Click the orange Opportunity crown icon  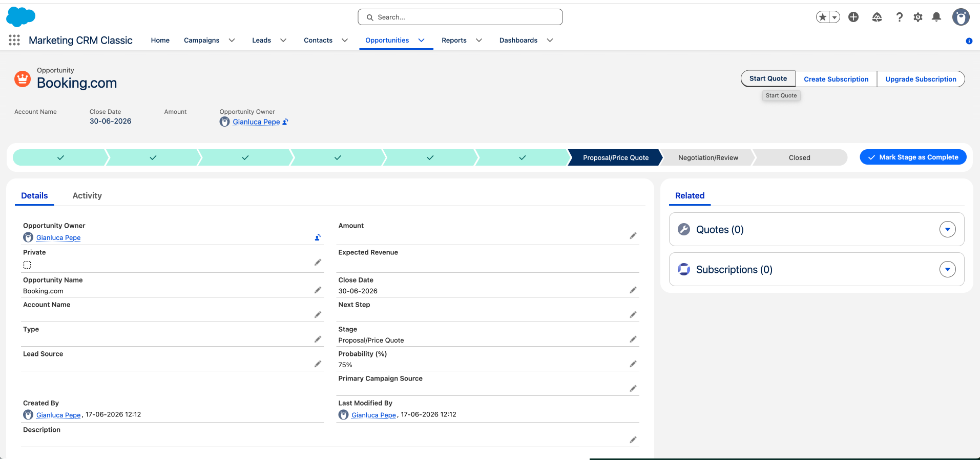pos(23,79)
